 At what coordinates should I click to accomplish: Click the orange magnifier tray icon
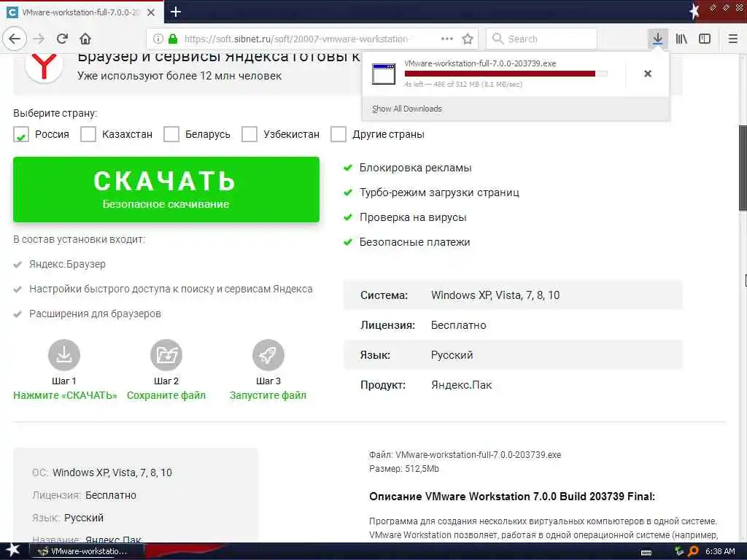click(694, 551)
